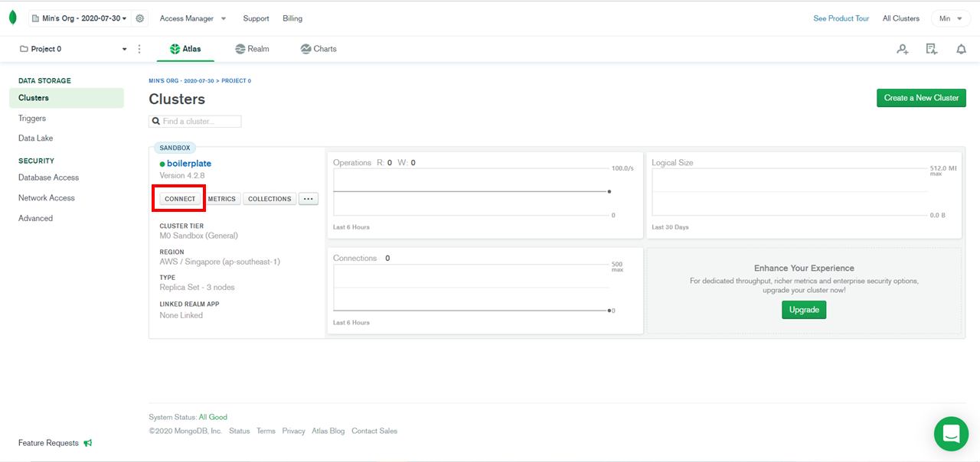Screen dimensions: 980x462
Task: Select Clusters in the sidebar
Action: pos(67,98)
